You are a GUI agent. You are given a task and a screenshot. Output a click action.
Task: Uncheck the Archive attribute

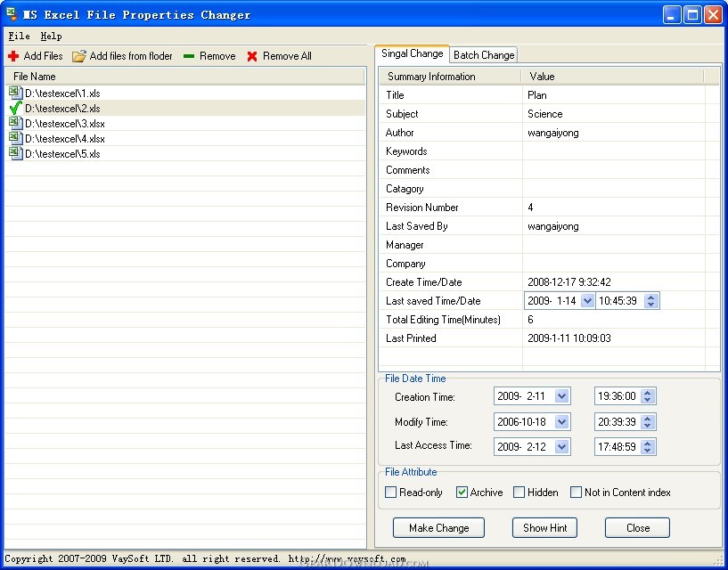click(x=462, y=493)
